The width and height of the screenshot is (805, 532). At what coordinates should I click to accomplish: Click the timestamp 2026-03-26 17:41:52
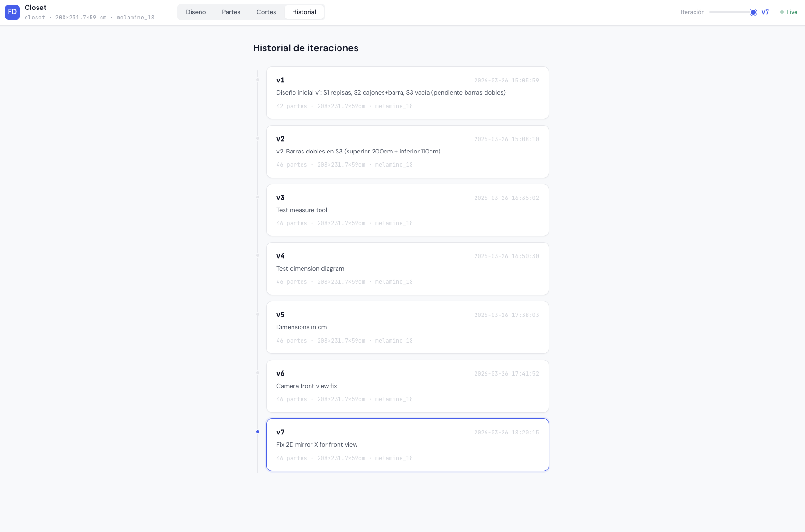[x=506, y=374]
